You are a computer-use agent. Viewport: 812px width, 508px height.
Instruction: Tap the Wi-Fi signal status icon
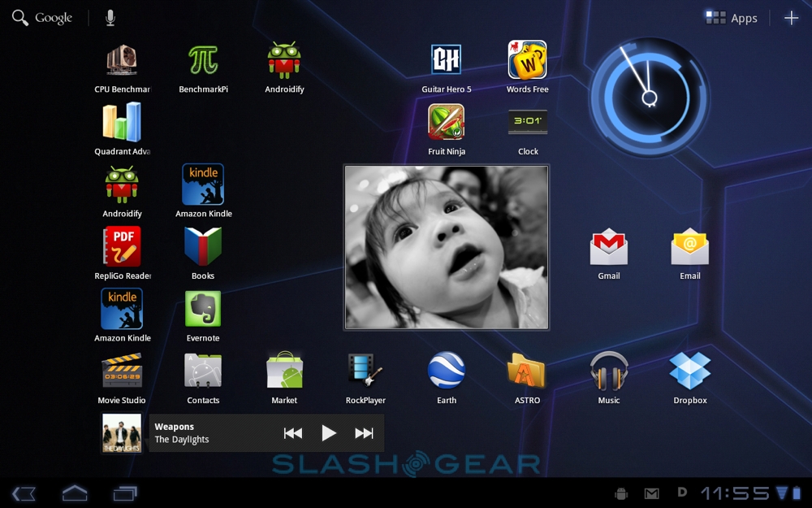coord(782,492)
